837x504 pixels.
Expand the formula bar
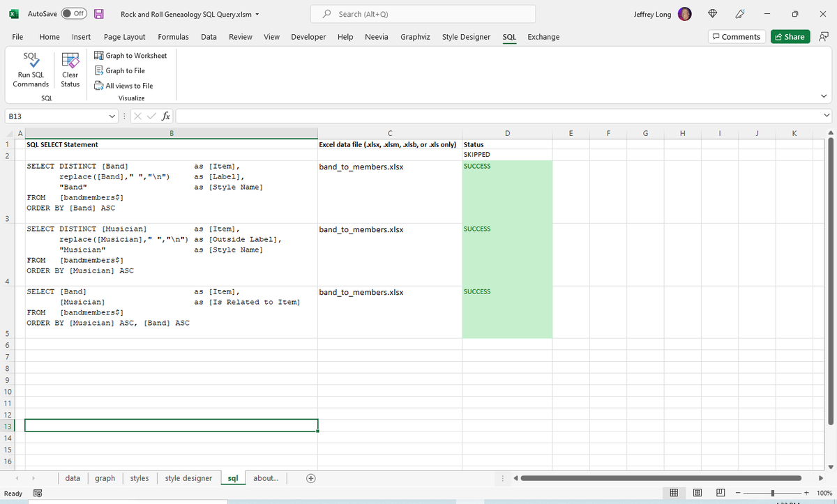tap(827, 116)
